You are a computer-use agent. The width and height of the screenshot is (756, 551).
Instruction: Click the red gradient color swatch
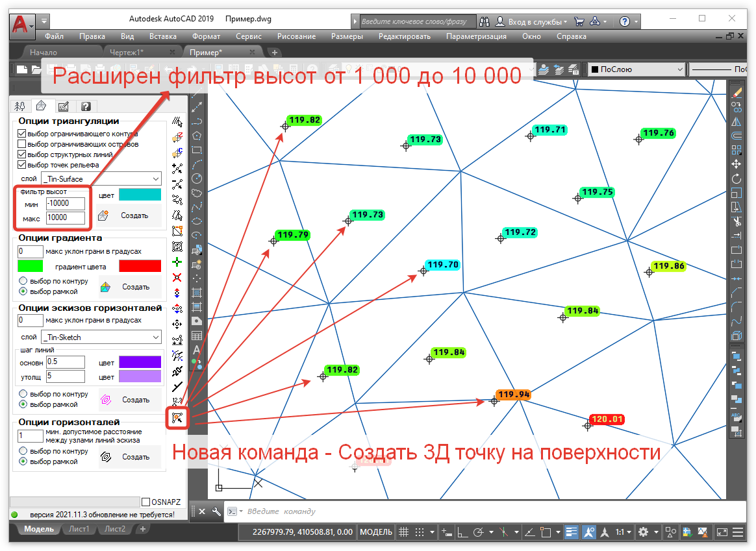[140, 266]
